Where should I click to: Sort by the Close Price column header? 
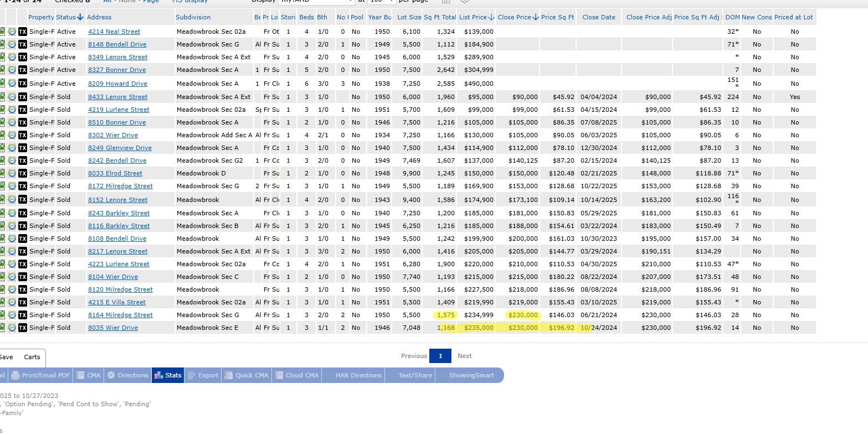point(517,17)
